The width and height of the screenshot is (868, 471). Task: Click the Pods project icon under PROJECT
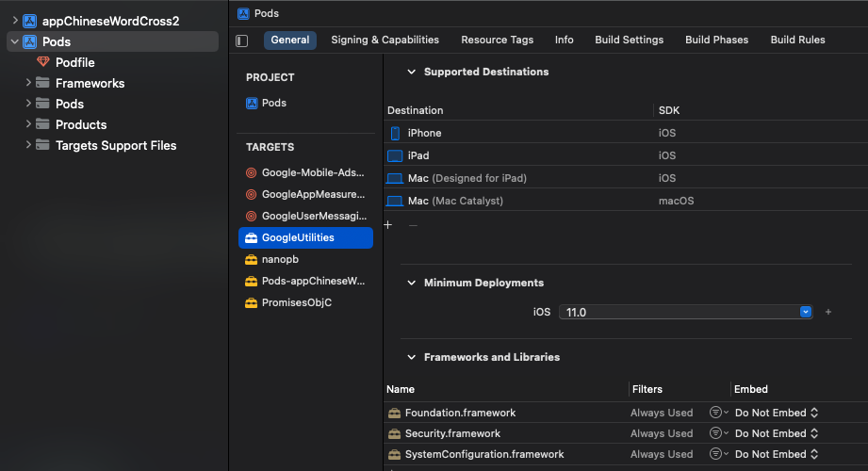pos(252,103)
